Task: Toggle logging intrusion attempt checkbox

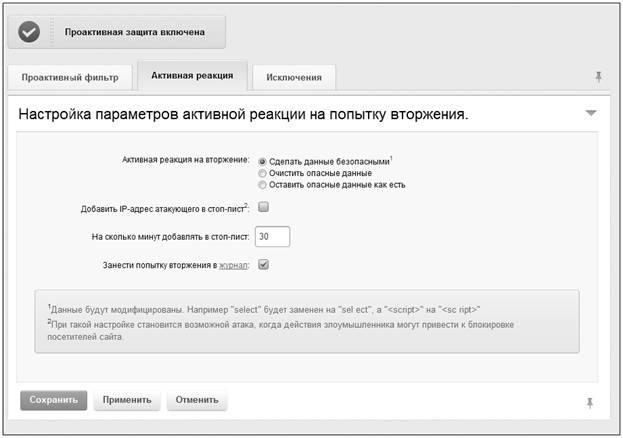Action: click(264, 265)
